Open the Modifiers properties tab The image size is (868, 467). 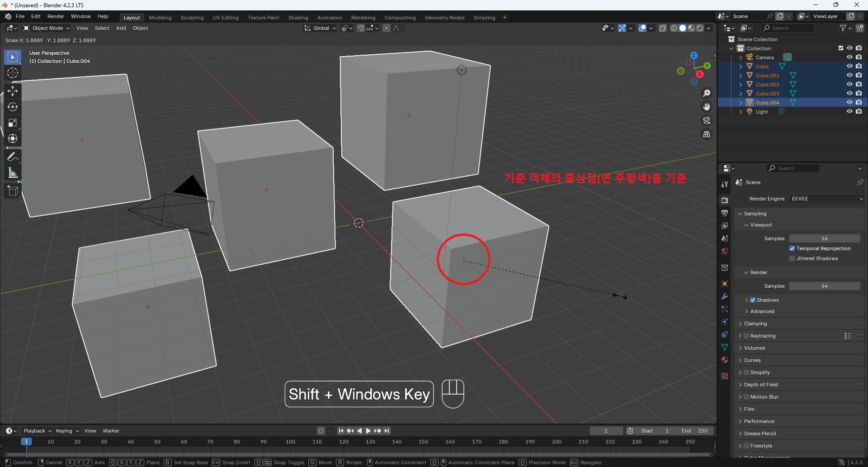(x=725, y=296)
